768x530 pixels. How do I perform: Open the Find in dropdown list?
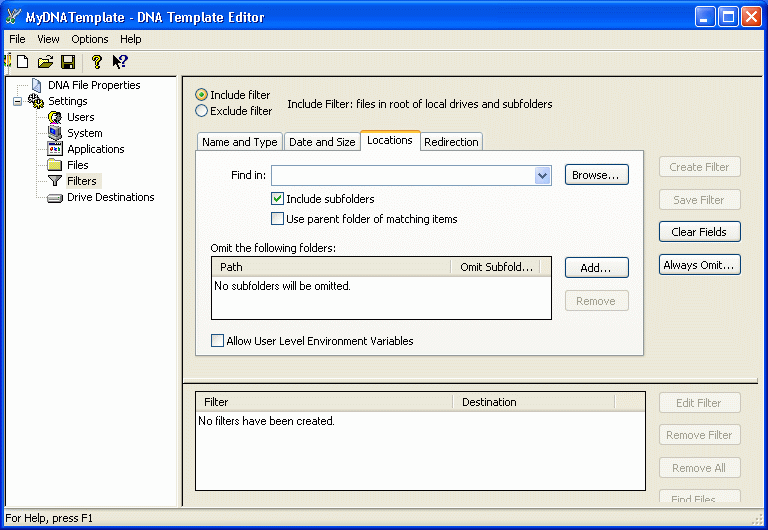pyautogui.click(x=542, y=176)
